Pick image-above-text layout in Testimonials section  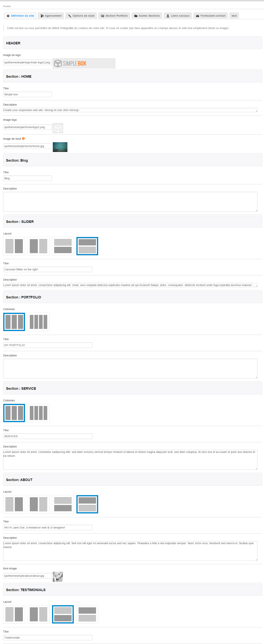(87, 614)
